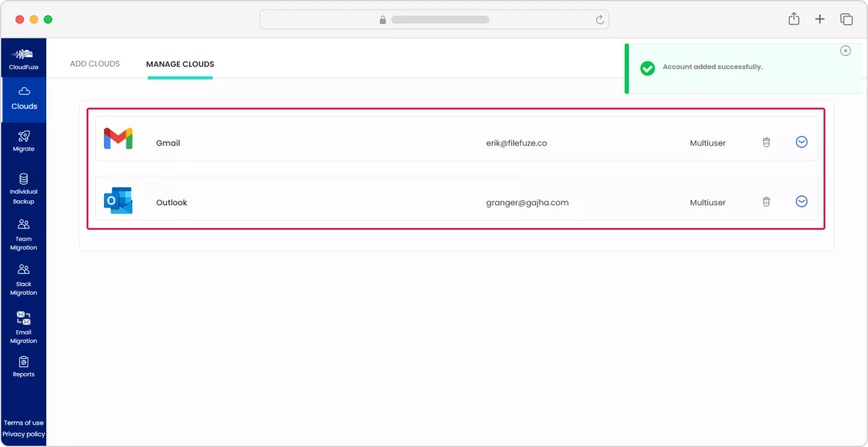Click the Account added successfully message text
The image size is (868, 447).
[x=712, y=67]
